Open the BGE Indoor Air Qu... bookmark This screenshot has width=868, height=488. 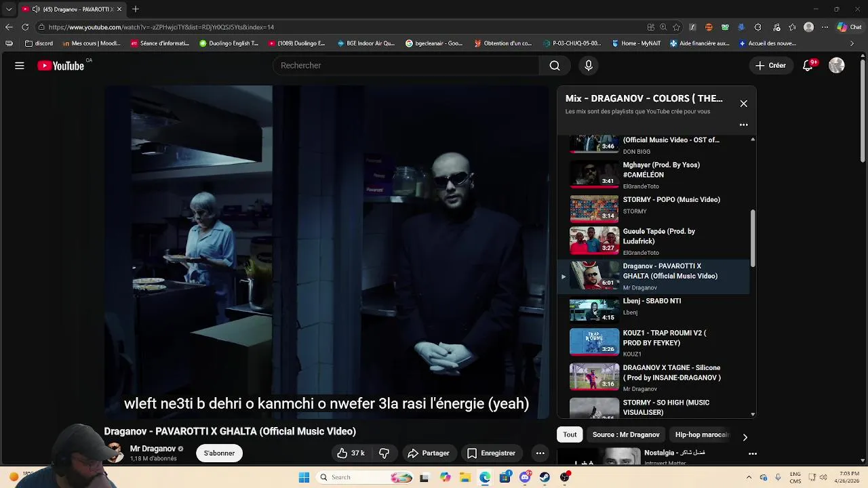click(365, 43)
